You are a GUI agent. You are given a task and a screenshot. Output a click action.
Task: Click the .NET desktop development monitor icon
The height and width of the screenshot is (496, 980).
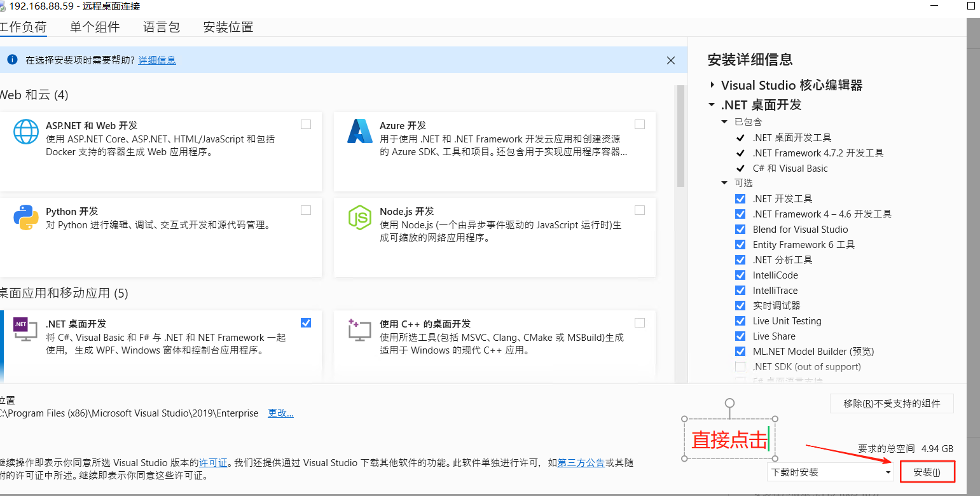click(x=25, y=329)
